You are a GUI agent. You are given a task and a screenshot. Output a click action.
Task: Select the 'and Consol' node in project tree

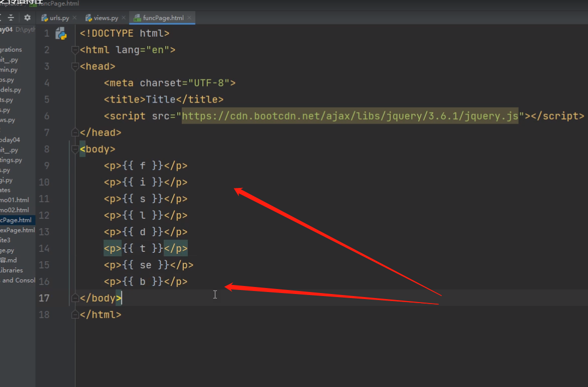(x=18, y=280)
